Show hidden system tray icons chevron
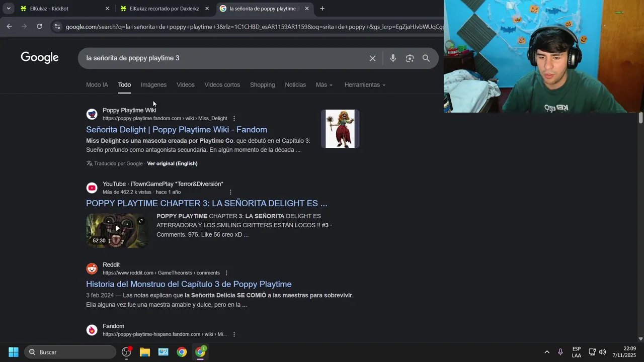This screenshot has height=362, width=644. pos(547,352)
